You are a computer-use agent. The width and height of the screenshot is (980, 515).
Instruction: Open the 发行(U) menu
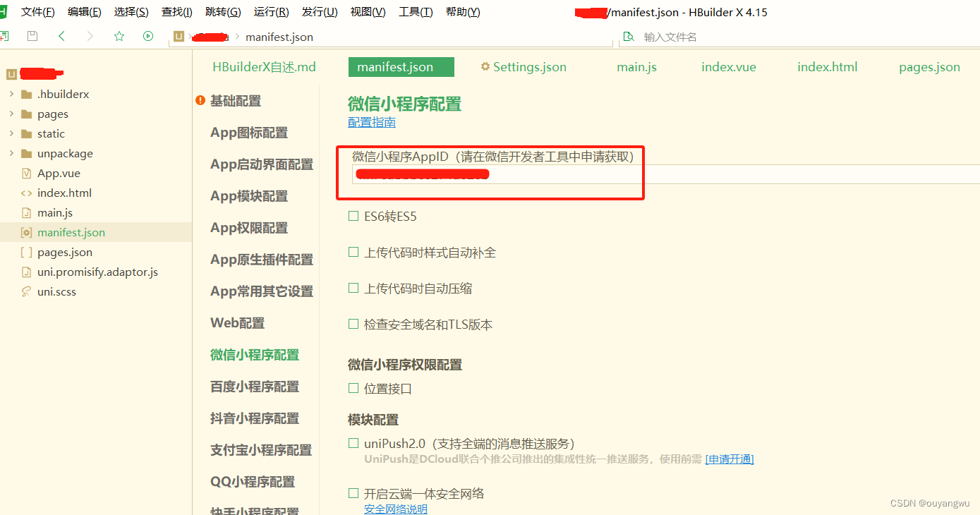pyautogui.click(x=320, y=12)
